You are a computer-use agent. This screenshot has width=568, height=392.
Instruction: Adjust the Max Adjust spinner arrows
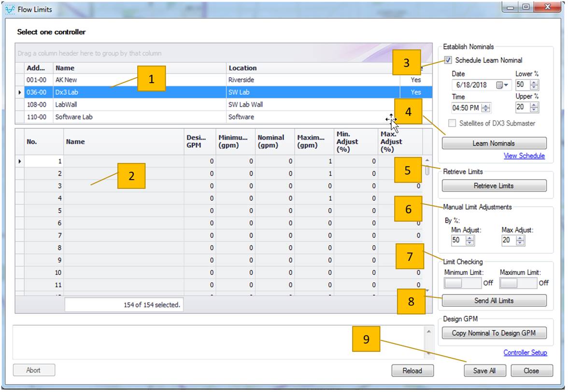coord(520,240)
